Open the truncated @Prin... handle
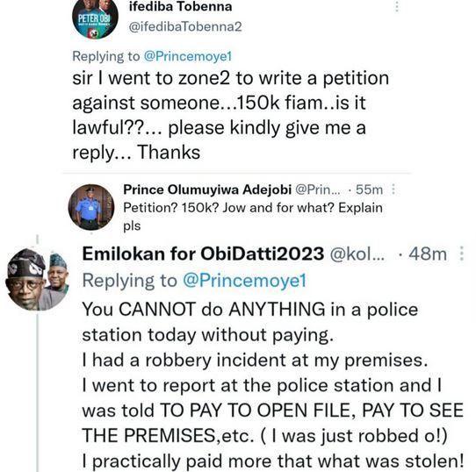The height and width of the screenshot is (472, 476). tap(318, 190)
